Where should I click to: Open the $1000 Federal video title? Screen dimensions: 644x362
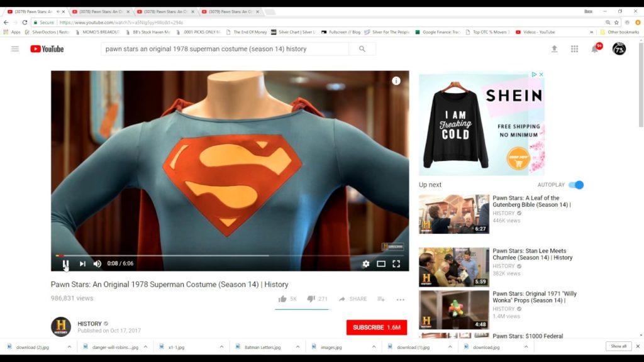point(528,336)
